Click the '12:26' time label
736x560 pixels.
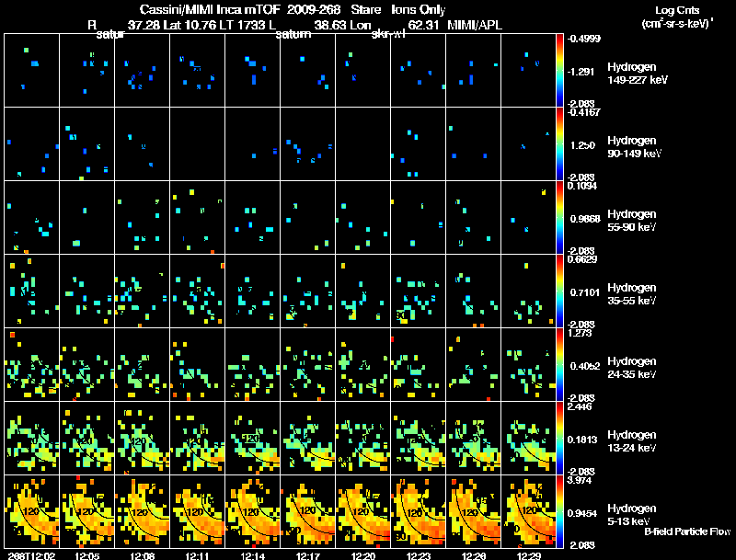pyautogui.click(x=473, y=555)
